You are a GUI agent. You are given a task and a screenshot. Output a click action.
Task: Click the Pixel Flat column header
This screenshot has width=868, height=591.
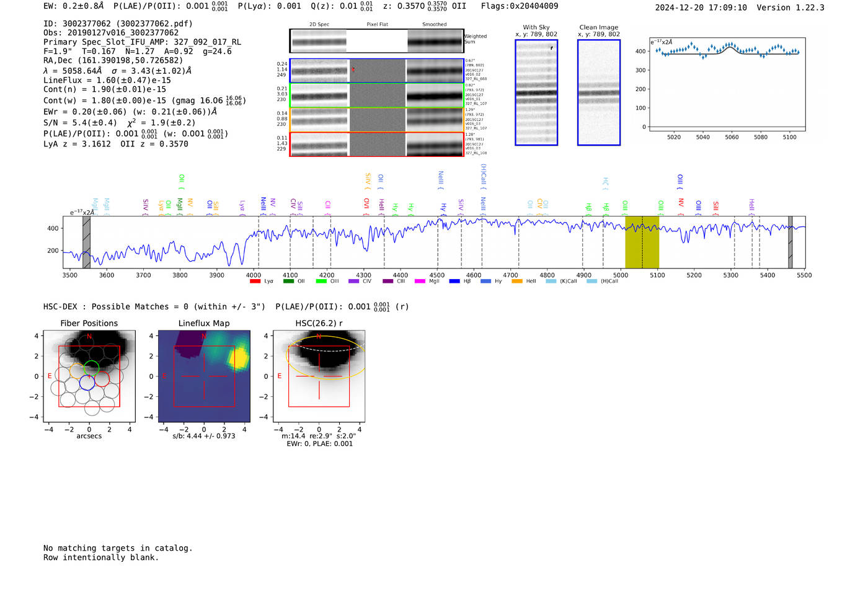(377, 25)
